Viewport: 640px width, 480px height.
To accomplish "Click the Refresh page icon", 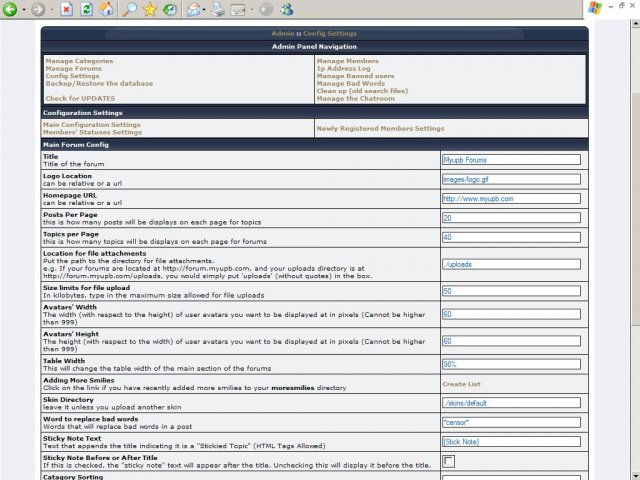I will click(86, 9).
